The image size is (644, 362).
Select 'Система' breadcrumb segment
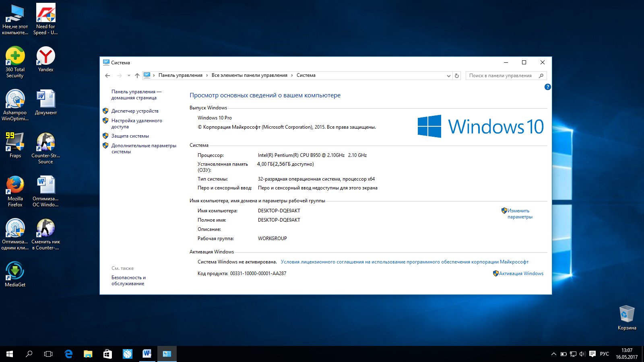point(306,75)
